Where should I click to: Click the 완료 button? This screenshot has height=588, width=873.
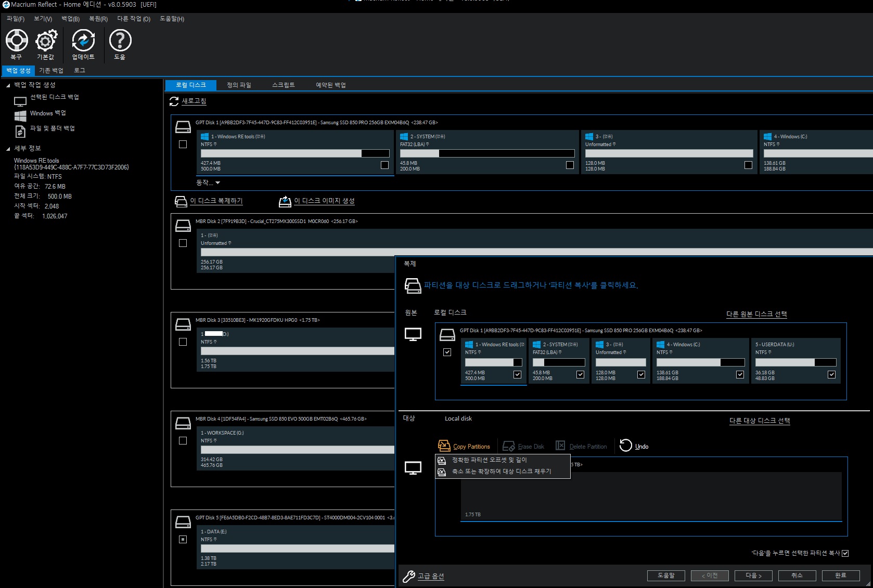coord(841,576)
